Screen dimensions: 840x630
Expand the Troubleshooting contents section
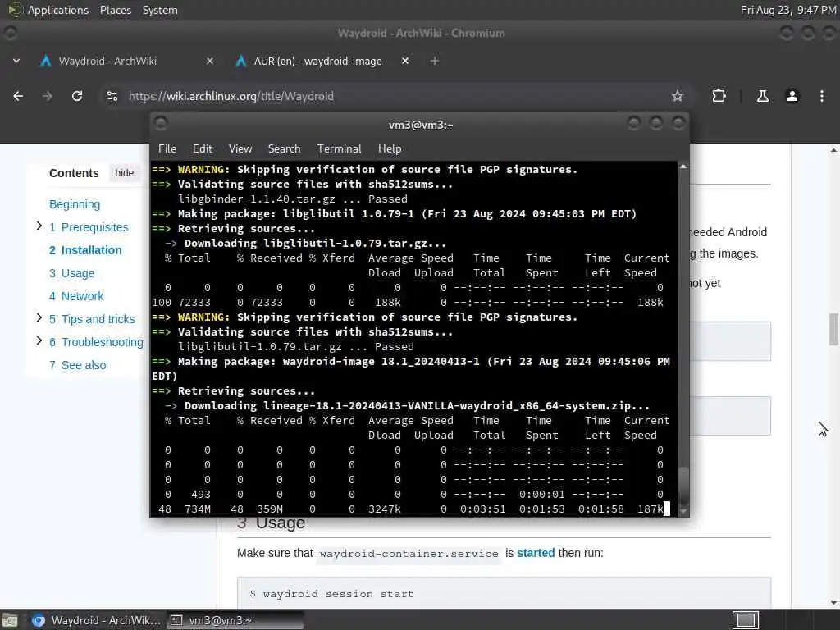(x=39, y=340)
